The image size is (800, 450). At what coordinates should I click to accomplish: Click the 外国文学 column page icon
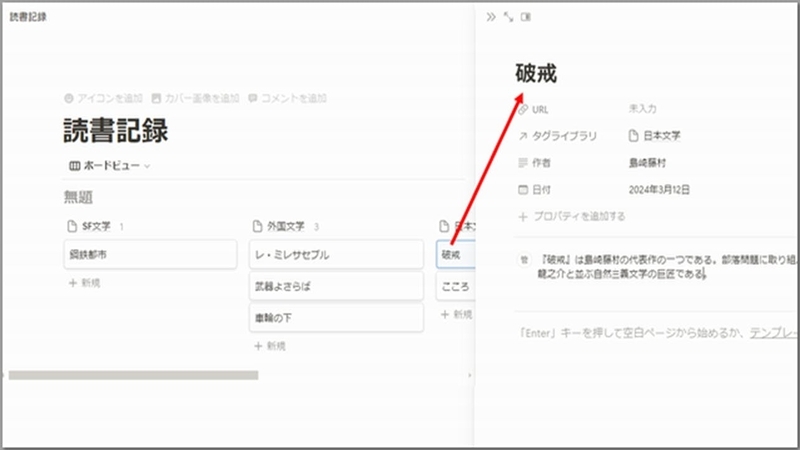pyautogui.click(x=257, y=226)
